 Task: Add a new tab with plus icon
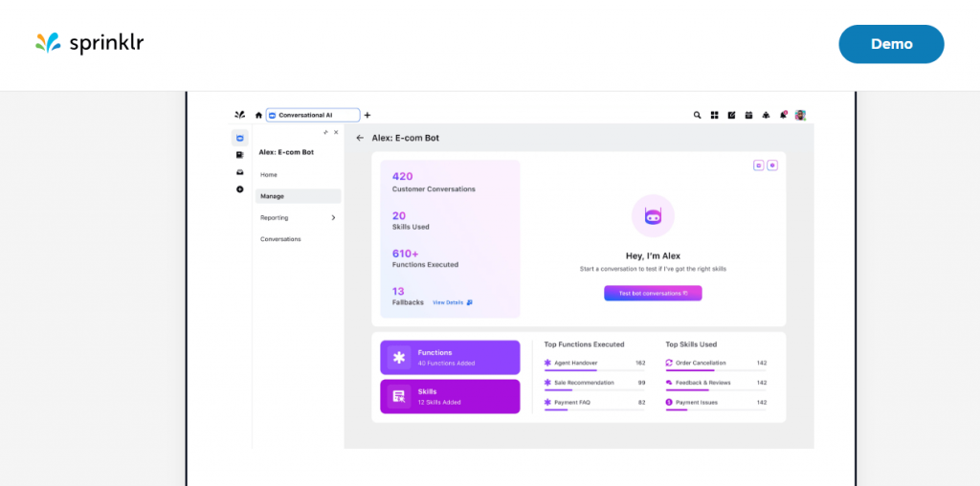click(367, 115)
